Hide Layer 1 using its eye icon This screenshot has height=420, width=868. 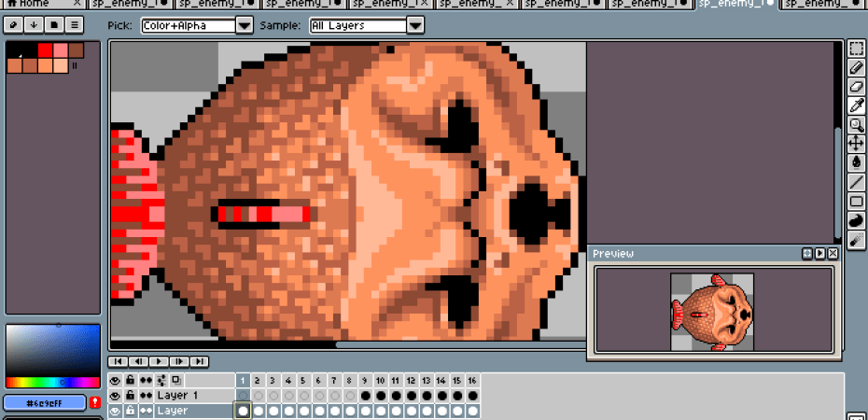(x=116, y=396)
